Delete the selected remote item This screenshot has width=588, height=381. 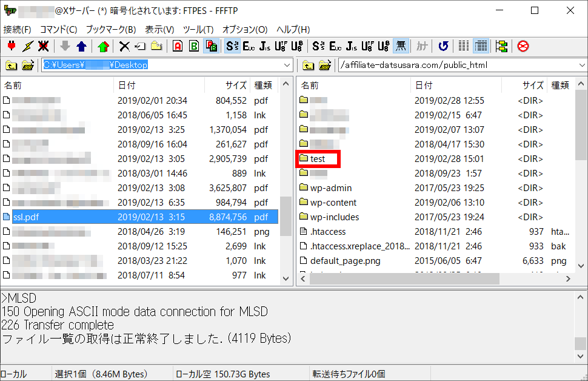coord(125,46)
